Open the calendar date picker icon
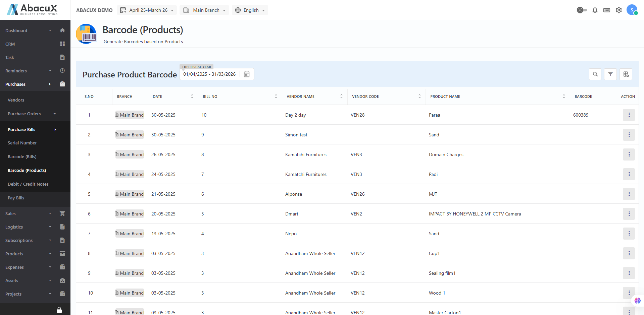644x315 pixels. click(x=247, y=74)
